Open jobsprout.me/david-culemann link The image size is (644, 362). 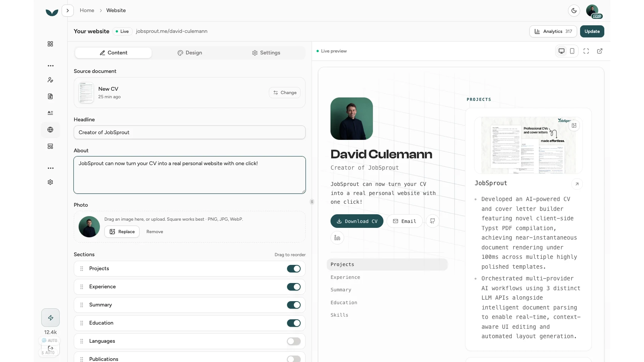(172, 31)
